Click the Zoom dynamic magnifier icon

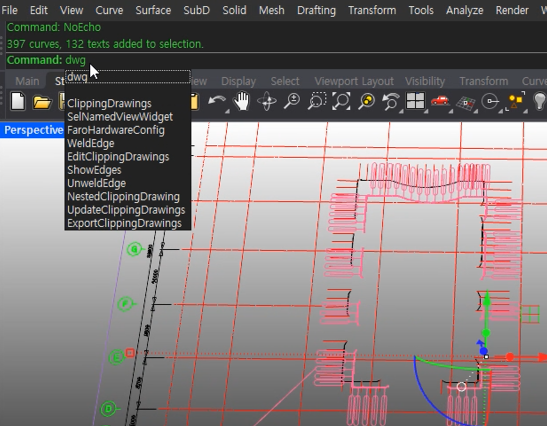pos(292,102)
